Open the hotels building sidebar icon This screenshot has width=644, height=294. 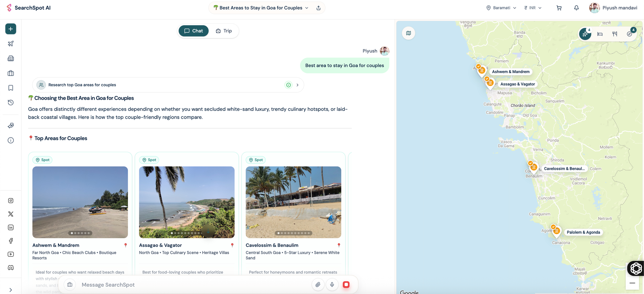click(11, 59)
